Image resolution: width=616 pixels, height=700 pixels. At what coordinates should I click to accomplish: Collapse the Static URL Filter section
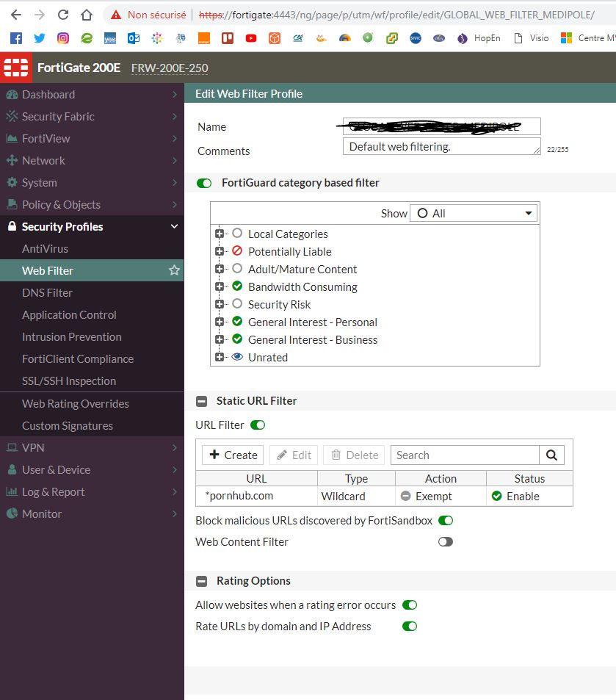[202, 401]
